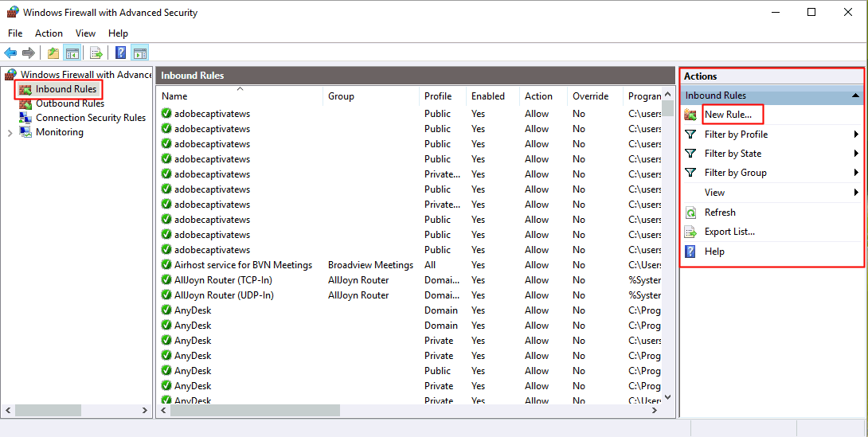This screenshot has width=868, height=437.
Task: Select the Connection Security Rules icon in the tree
Action: pos(25,118)
